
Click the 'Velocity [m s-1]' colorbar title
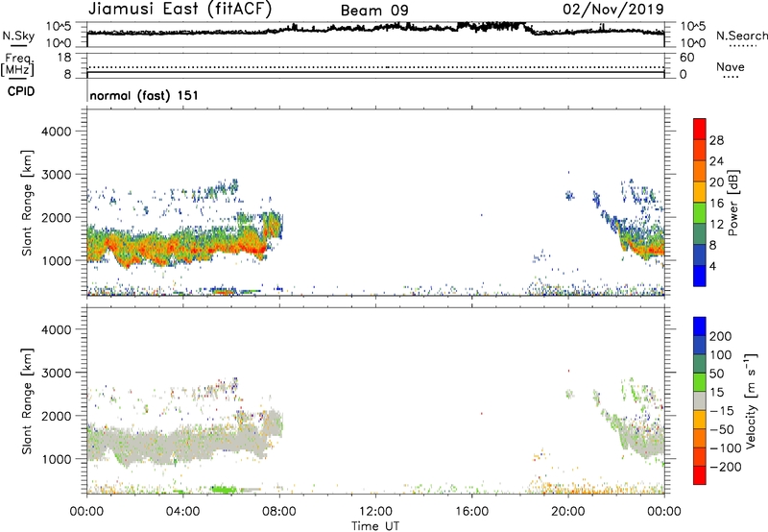(x=751, y=400)
